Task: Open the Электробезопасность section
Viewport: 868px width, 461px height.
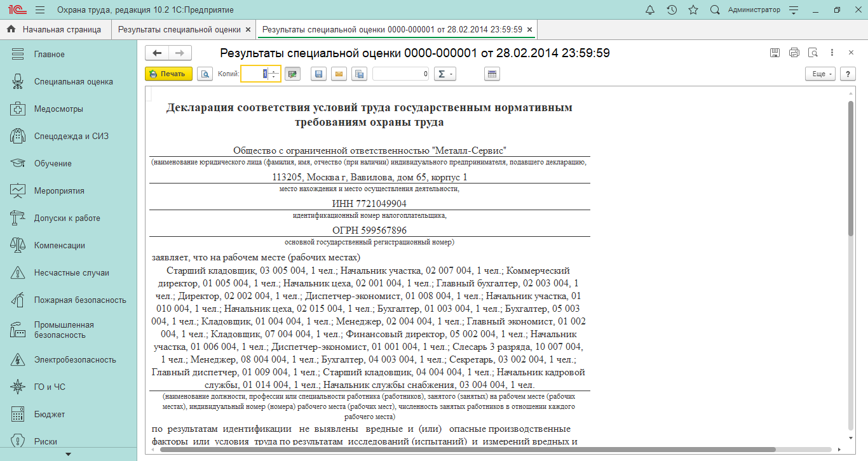Action: pos(69,360)
